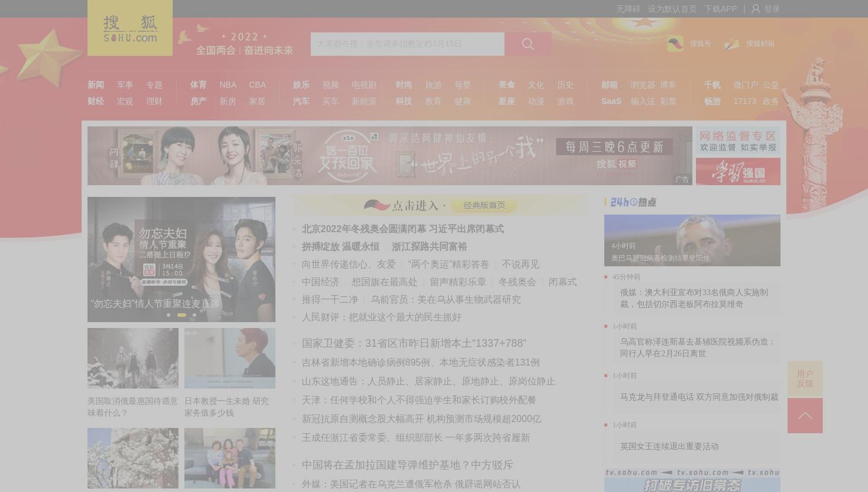This screenshot has height=492, width=868.
Task: Open 马克龙与拜登通电话 news
Action: tap(699, 397)
